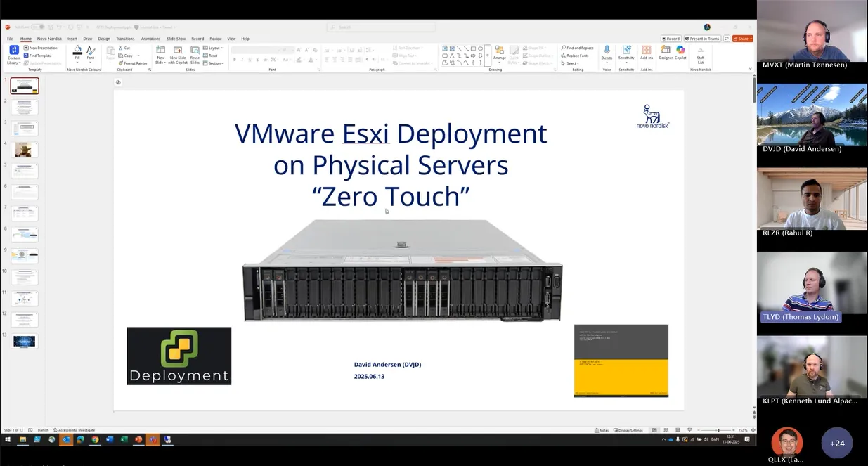Toggle the AutoSave switch

point(37,27)
